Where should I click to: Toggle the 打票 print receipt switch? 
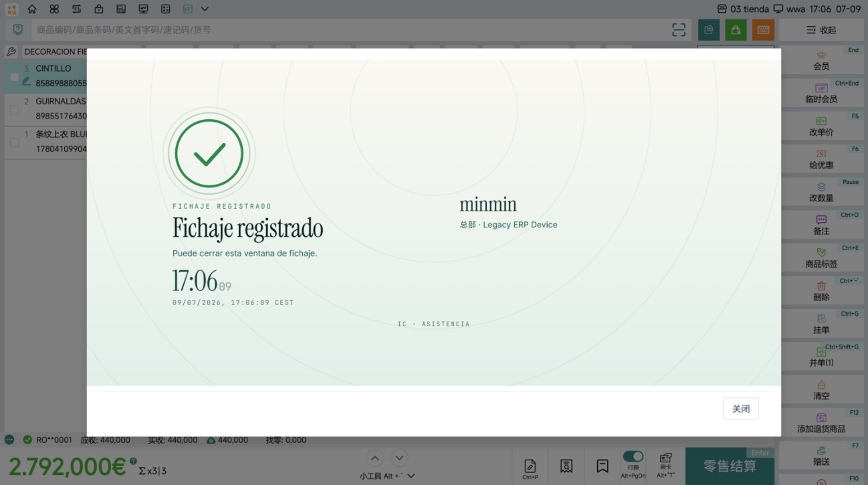click(633, 456)
